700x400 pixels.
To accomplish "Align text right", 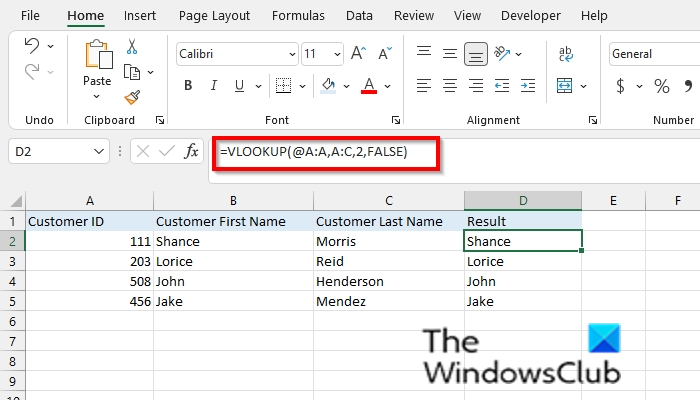I will pyautogui.click(x=476, y=85).
